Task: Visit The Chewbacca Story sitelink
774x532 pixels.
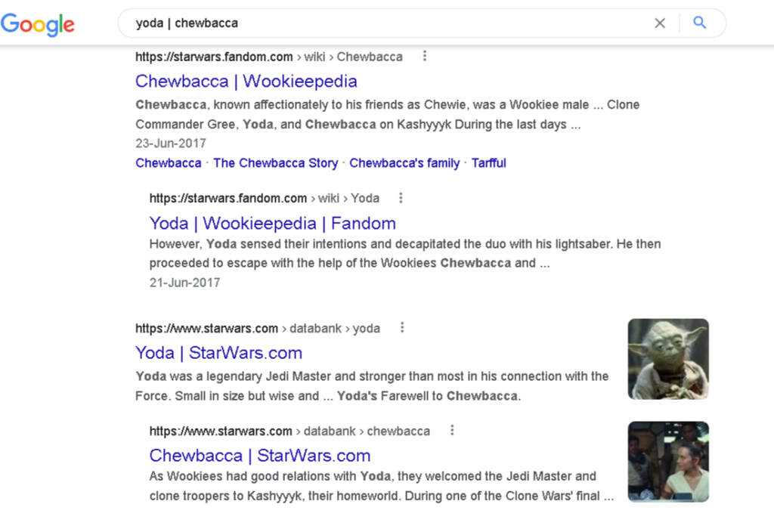Action: click(275, 162)
